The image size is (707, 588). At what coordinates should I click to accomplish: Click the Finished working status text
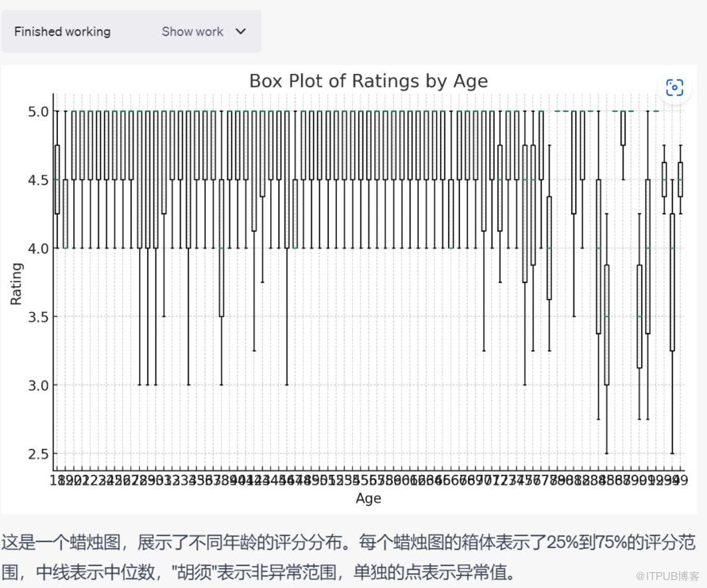point(62,32)
